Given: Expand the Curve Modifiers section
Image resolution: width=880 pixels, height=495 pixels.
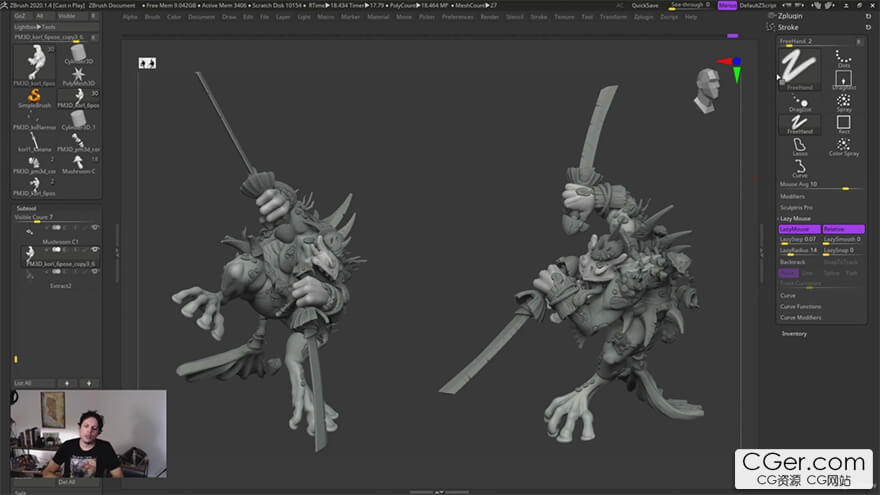Looking at the screenshot, I should [801, 318].
